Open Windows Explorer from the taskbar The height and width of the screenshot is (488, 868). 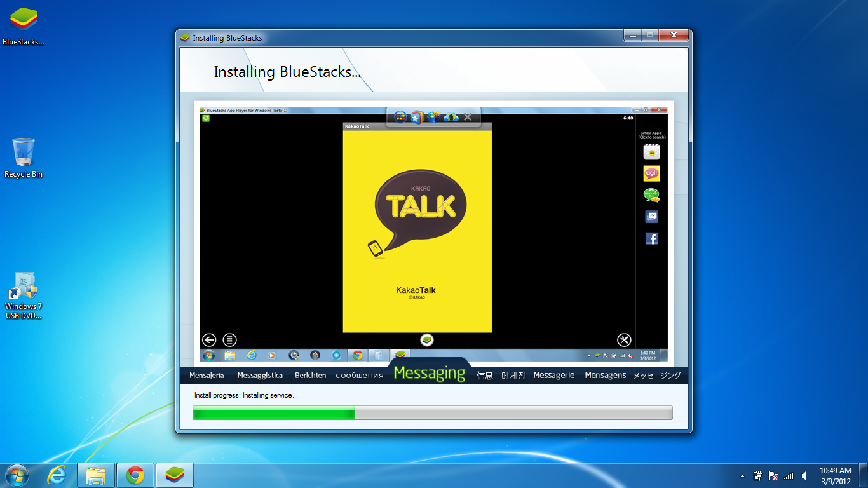pos(96,475)
